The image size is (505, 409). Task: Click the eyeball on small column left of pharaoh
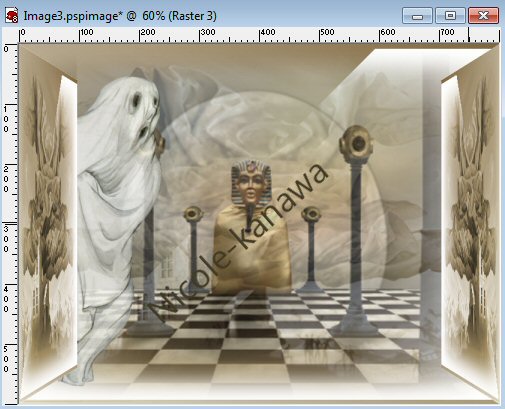click(193, 214)
